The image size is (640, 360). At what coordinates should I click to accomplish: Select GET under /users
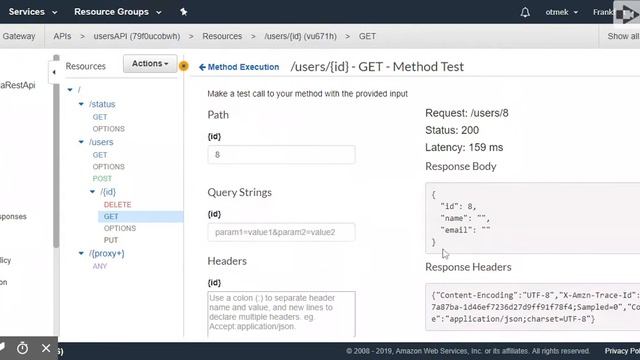click(100, 155)
